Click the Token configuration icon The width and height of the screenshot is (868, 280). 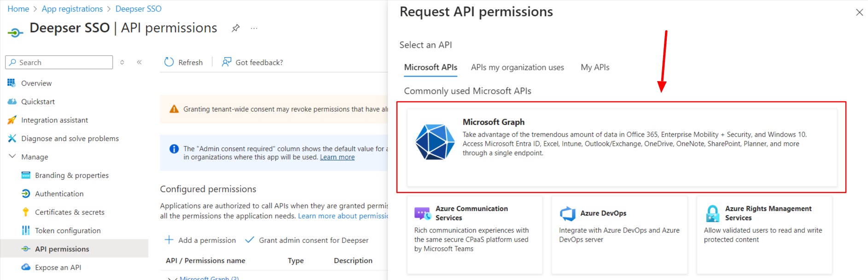point(26,230)
